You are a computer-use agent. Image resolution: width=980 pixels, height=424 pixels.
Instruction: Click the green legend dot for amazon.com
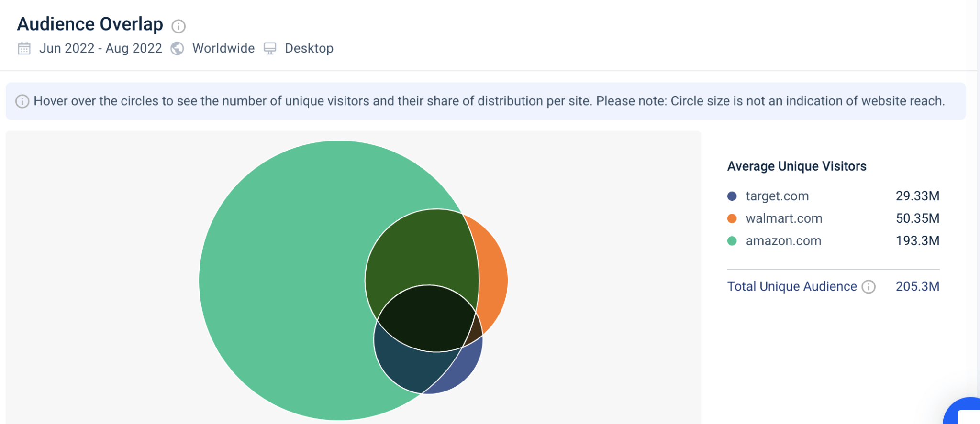tap(731, 241)
